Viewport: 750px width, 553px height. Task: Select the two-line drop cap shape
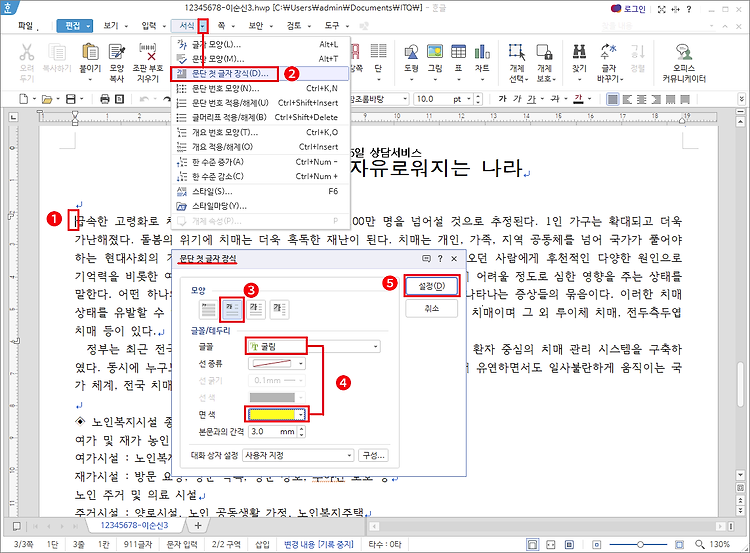[232, 309]
